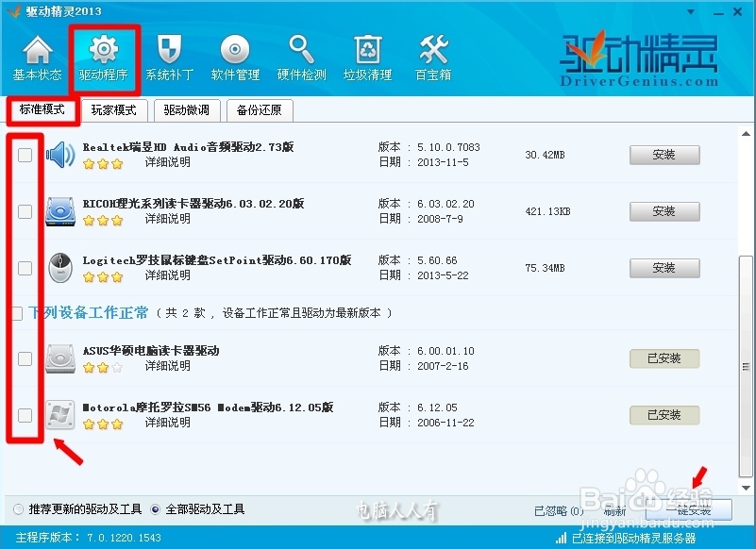Screen dimensions: 756x549
Task: Click the vertical scrollbar thumb
Action: (x=746, y=367)
